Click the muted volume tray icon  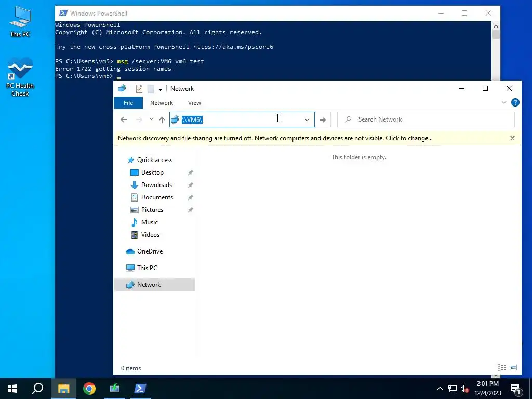pyautogui.click(x=464, y=389)
